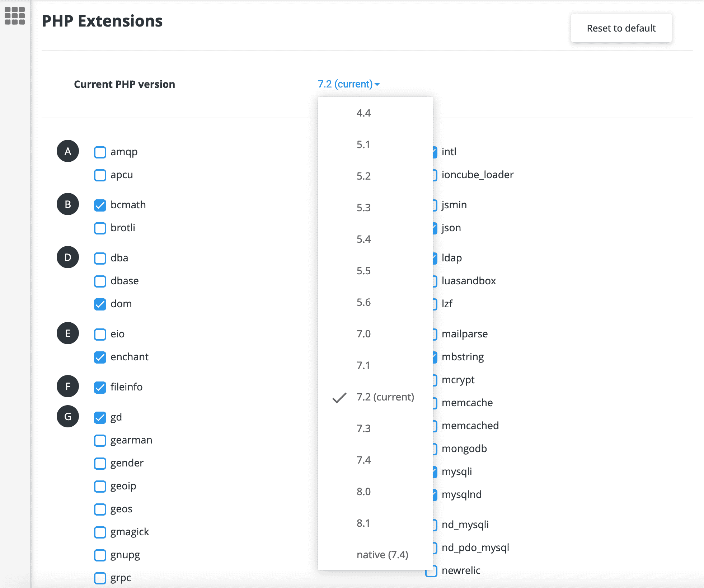Click the mysqlnd extension label
704x588 pixels.
[462, 494]
